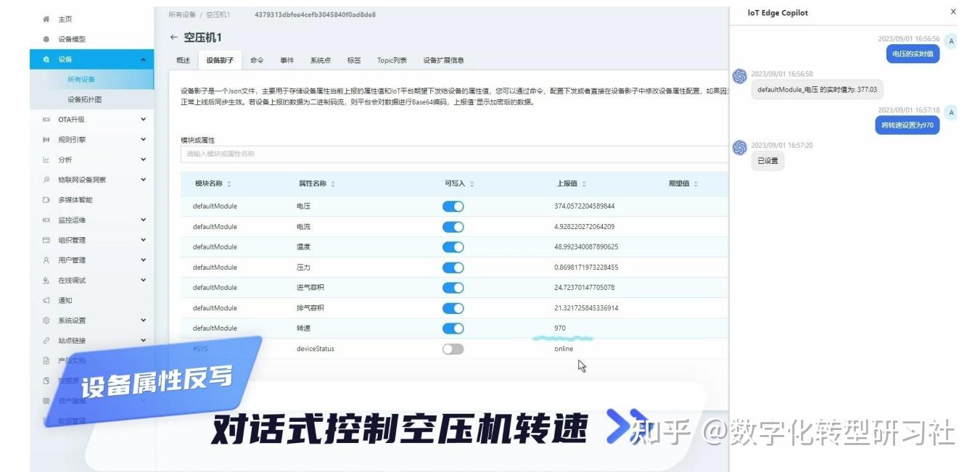Switch to the 设备影子 tab
The height and width of the screenshot is (472, 980).
[x=220, y=61]
